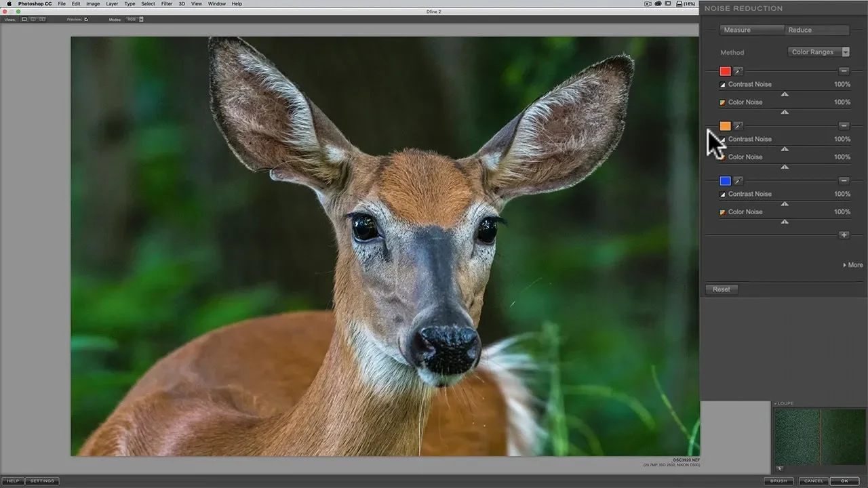The height and width of the screenshot is (488, 868).
Task: Pick color with the red range eyedropper
Action: click(738, 71)
